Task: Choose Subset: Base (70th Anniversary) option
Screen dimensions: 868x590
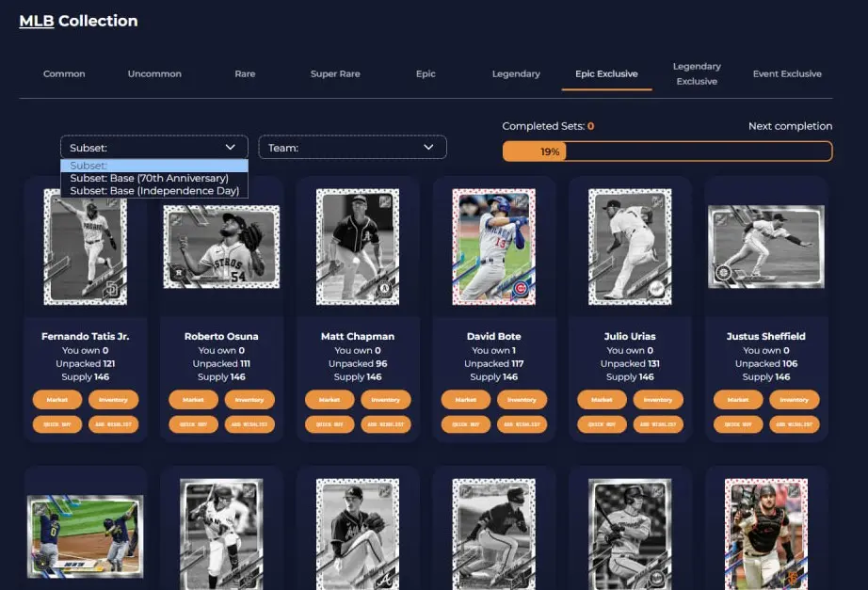Action: [153, 178]
